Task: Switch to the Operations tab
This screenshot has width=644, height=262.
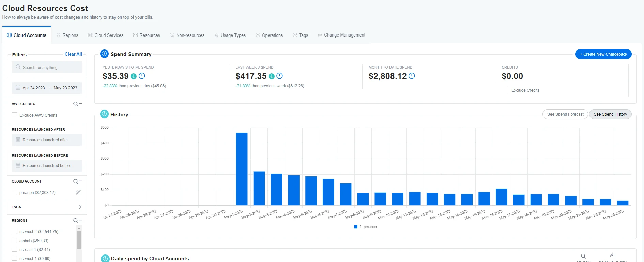Action: [269, 35]
